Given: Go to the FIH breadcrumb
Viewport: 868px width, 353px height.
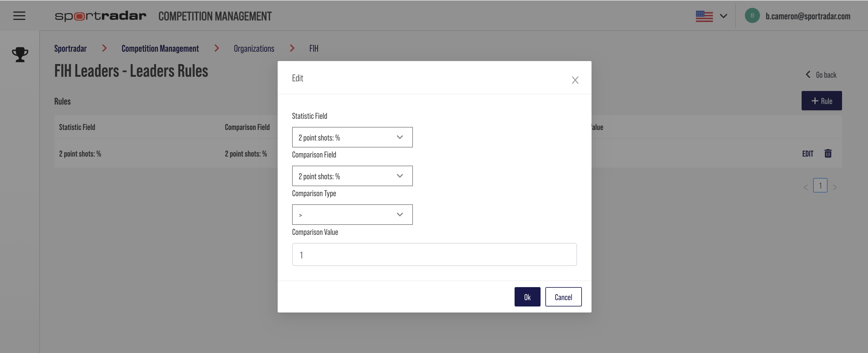Looking at the screenshot, I should click(314, 49).
